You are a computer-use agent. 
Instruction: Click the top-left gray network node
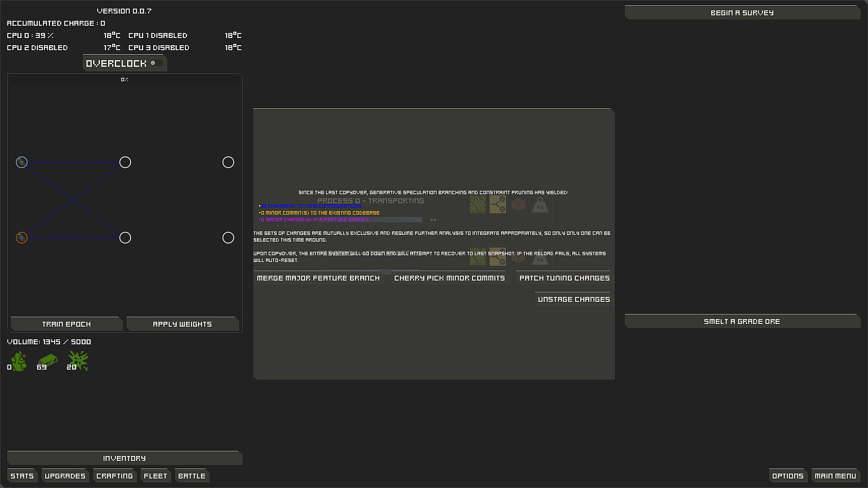[x=22, y=162]
